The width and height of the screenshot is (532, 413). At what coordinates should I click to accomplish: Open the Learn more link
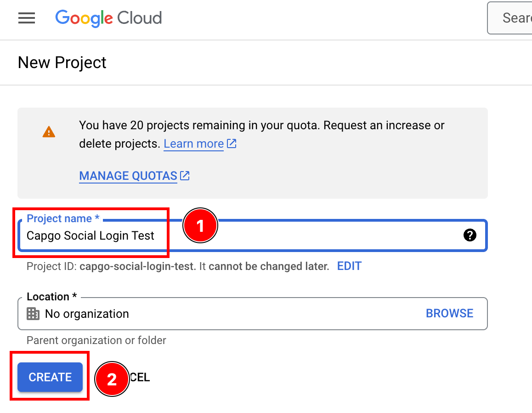[193, 143]
